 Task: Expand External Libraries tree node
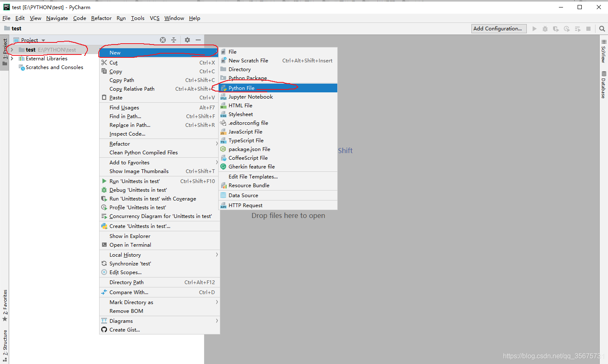tap(12, 59)
